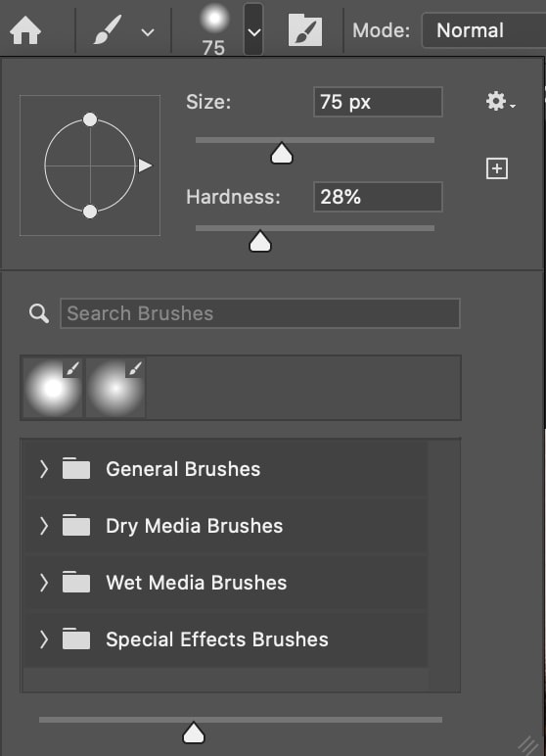Click the brush angle arrow handle

coord(145,165)
